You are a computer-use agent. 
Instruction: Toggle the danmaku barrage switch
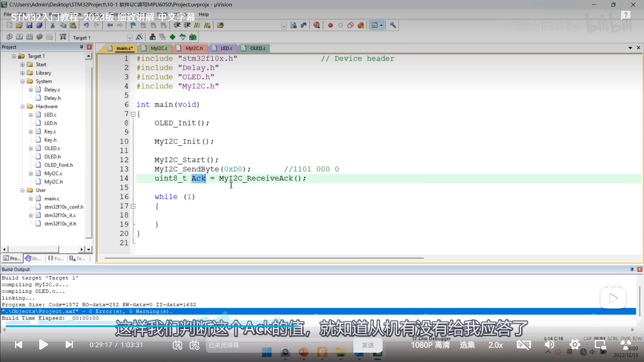point(177,345)
